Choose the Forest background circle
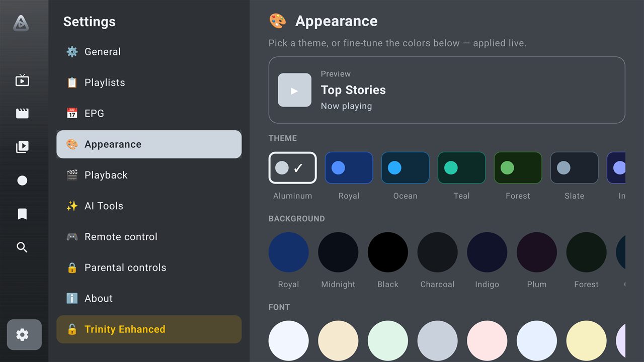The height and width of the screenshot is (362, 644). click(586, 252)
